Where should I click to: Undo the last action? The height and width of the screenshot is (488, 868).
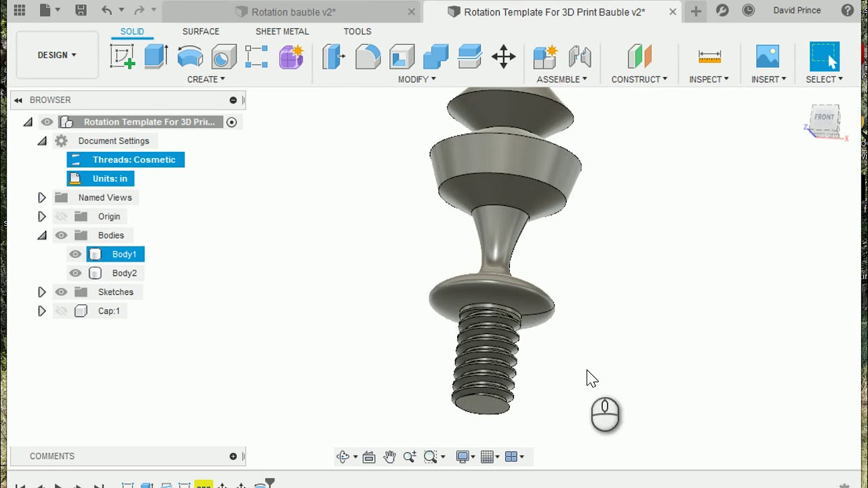tap(106, 10)
